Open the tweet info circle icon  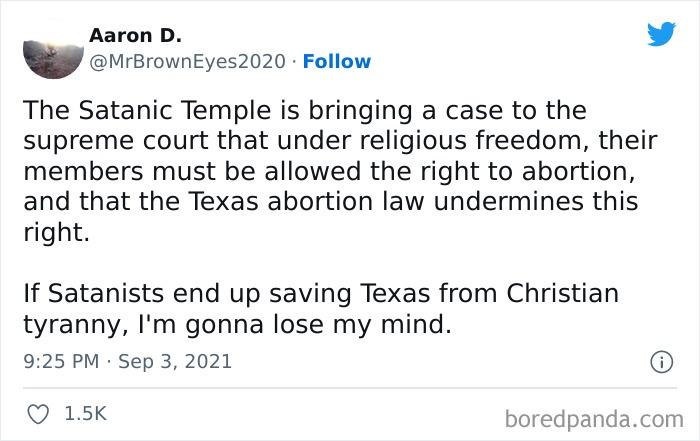coord(659,361)
